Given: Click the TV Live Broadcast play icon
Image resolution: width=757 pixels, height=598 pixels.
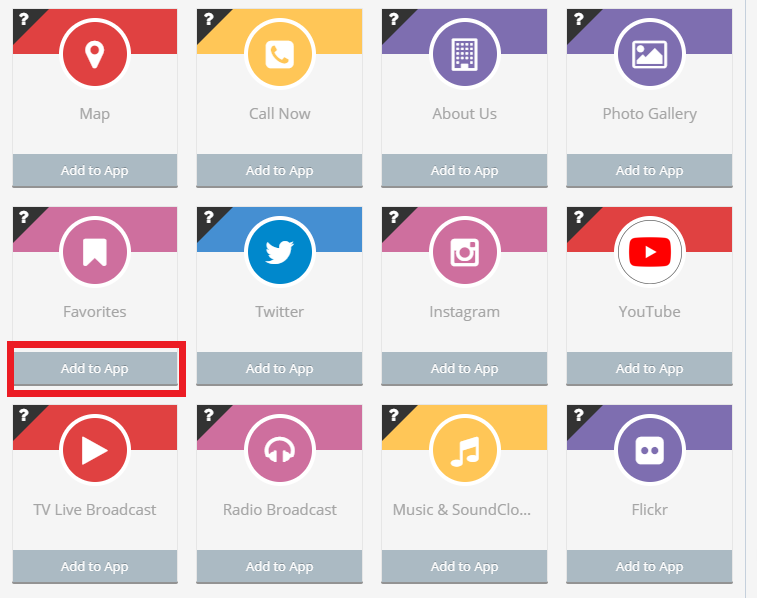Looking at the screenshot, I should point(95,450).
